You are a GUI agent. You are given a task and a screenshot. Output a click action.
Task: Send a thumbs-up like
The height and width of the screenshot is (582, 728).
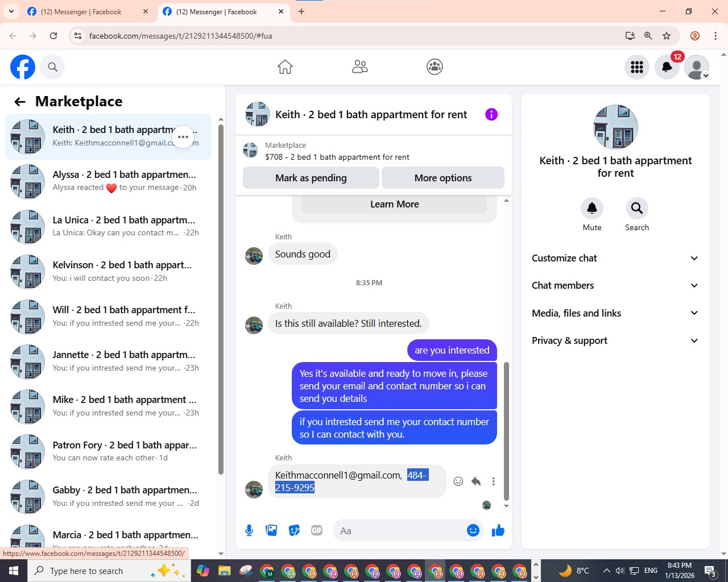[x=498, y=531]
